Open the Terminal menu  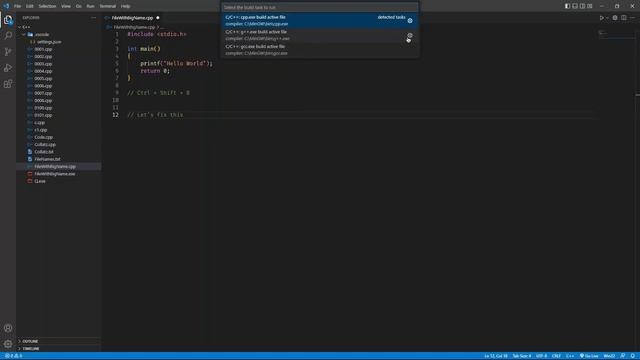[x=108, y=6]
